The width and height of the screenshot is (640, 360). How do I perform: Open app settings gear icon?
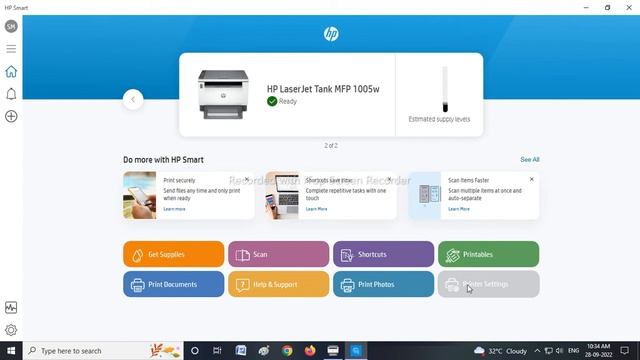point(11,330)
